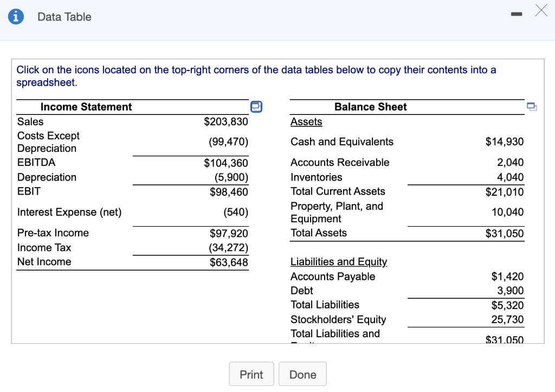Viewport: 555px width, 392px height.
Task: Click the Income Statement table header
Action: click(86, 107)
